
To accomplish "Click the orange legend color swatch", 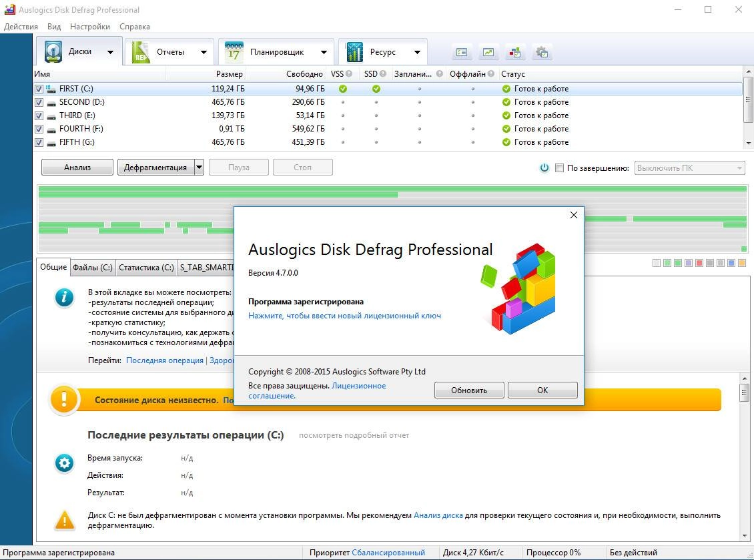I will click(x=742, y=263).
